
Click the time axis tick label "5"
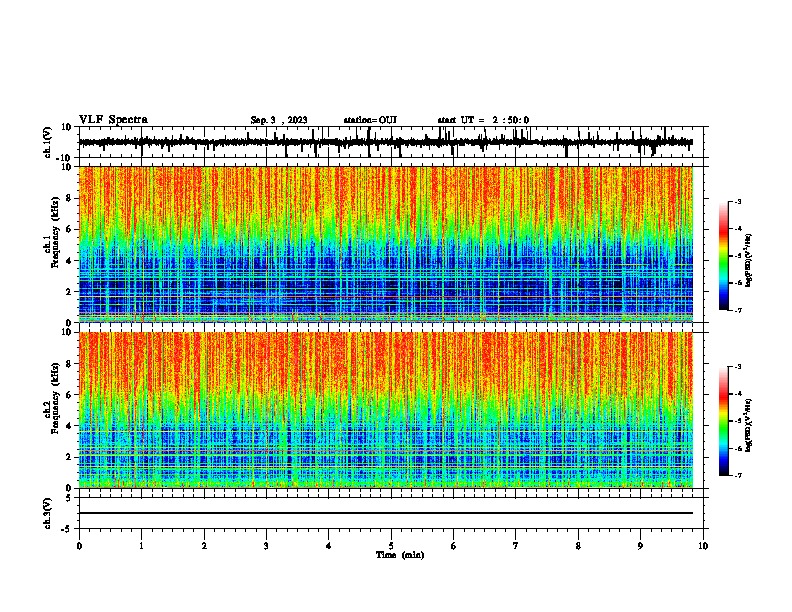tap(391, 546)
